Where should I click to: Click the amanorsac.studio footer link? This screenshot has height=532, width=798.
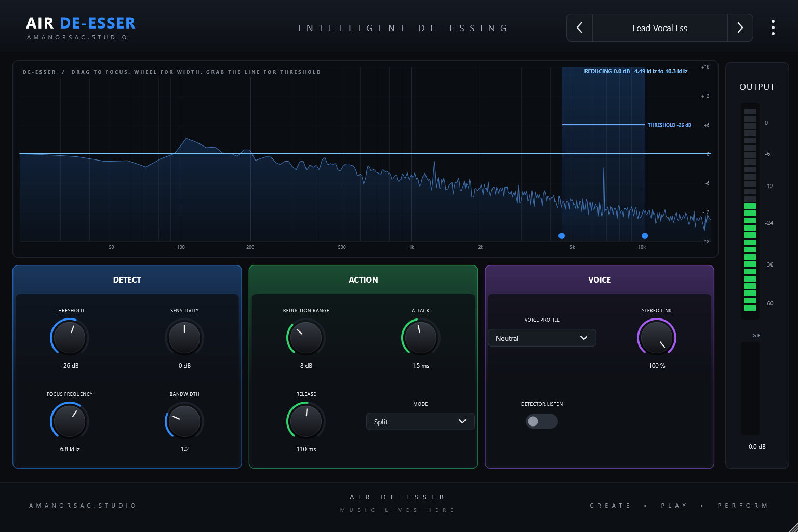pyautogui.click(x=83, y=506)
